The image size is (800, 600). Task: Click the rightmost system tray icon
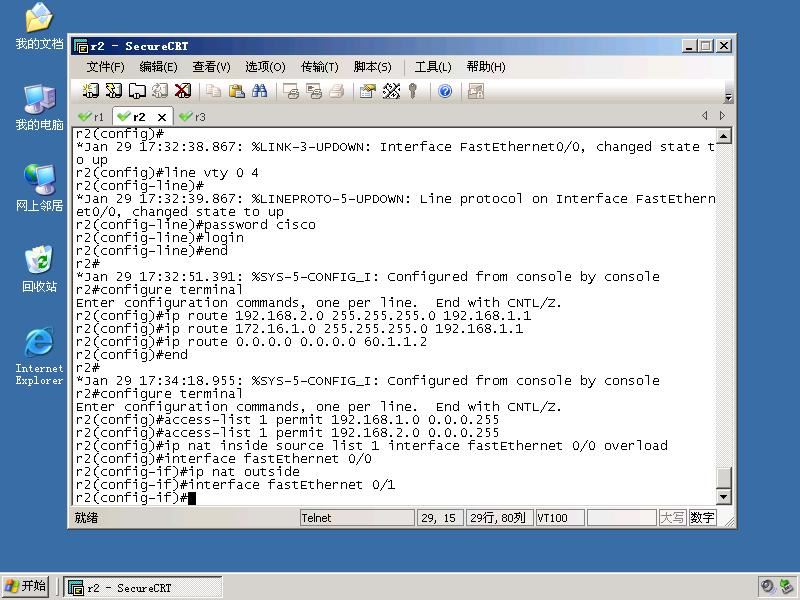coord(788,587)
